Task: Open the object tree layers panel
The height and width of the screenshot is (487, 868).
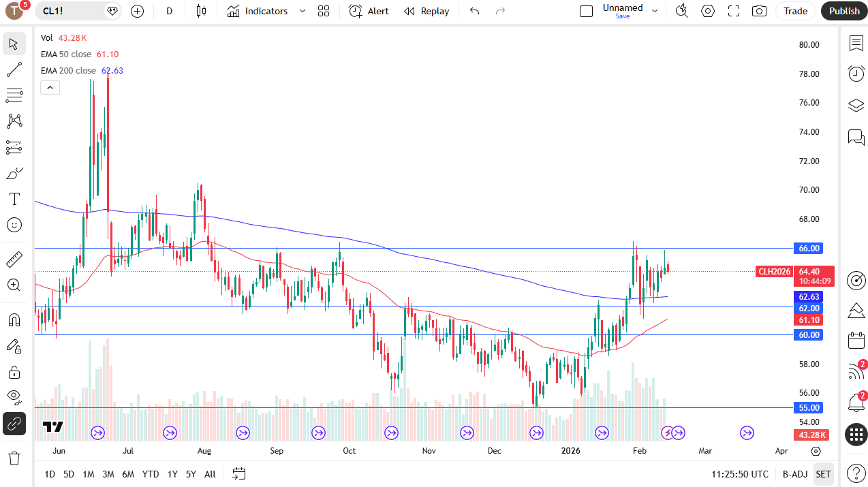Action: [856, 106]
